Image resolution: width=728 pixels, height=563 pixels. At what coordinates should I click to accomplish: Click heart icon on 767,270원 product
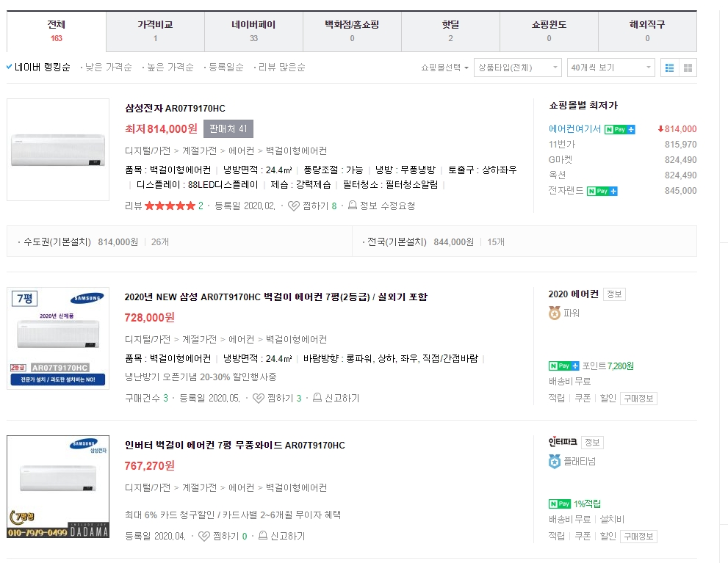(203, 536)
